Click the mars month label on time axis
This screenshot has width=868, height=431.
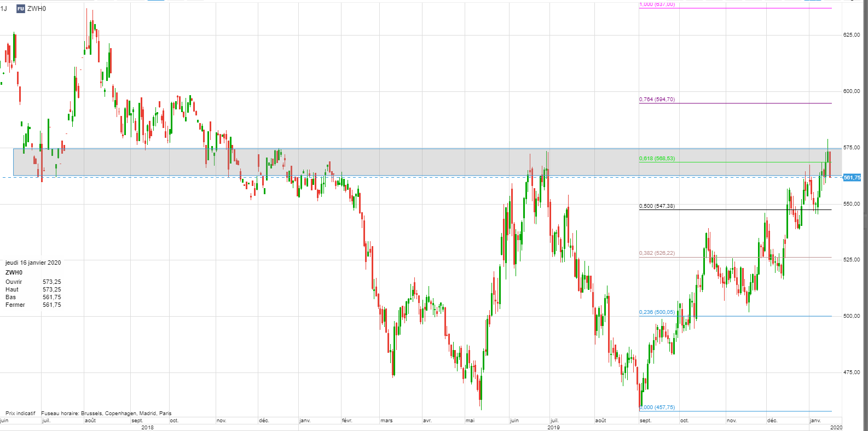pos(386,421)
